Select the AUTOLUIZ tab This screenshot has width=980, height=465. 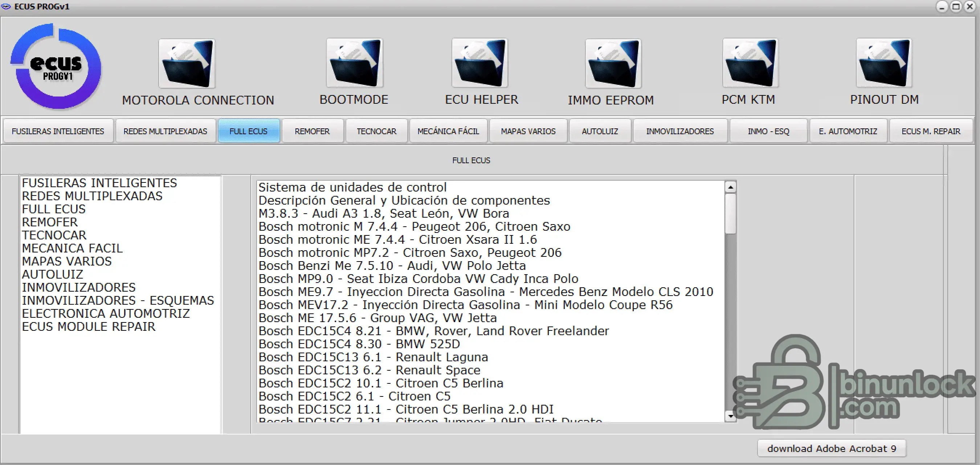tap(600, 131)
